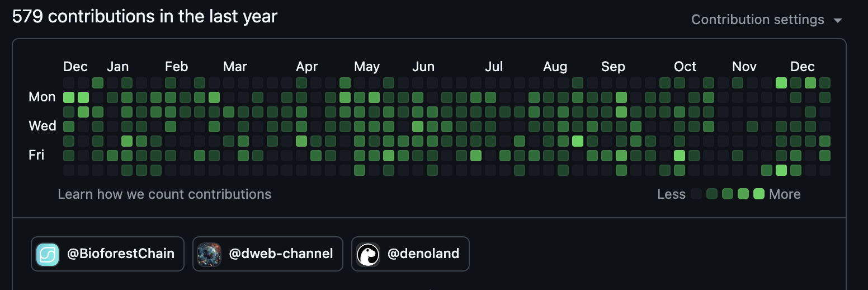Click the Mar month label
Image resolution: width=868 pixels, height=290 pixels.
[235, 67]
